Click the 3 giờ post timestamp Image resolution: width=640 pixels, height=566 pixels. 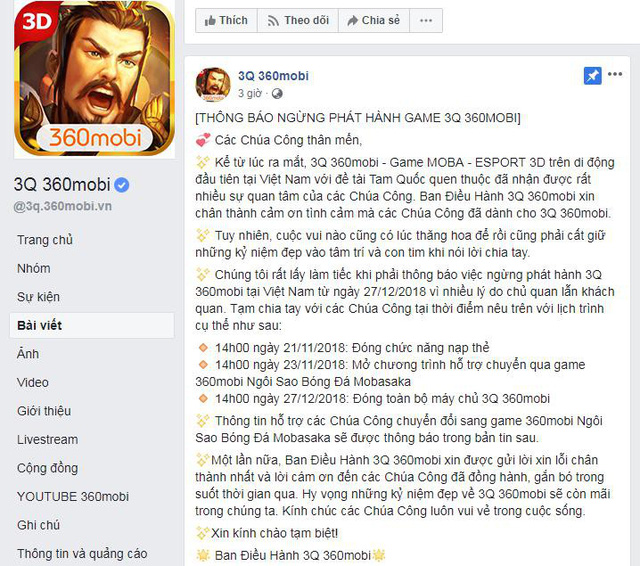point(249,93)
